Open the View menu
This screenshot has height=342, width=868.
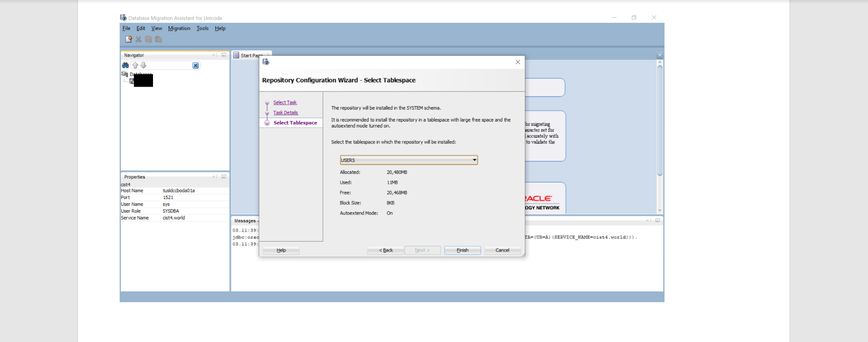click(157, 28)
